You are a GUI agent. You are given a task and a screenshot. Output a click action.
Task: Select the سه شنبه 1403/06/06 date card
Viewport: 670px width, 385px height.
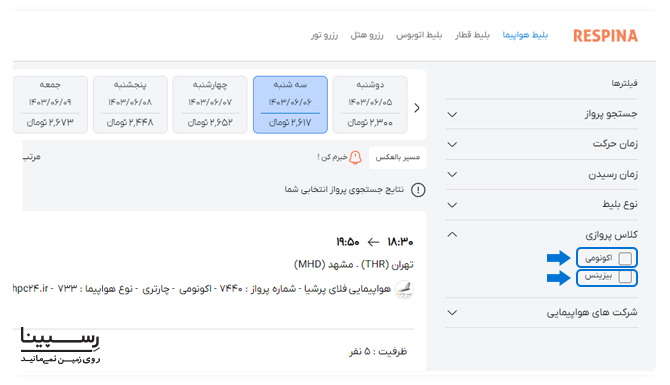click(290, 105)
